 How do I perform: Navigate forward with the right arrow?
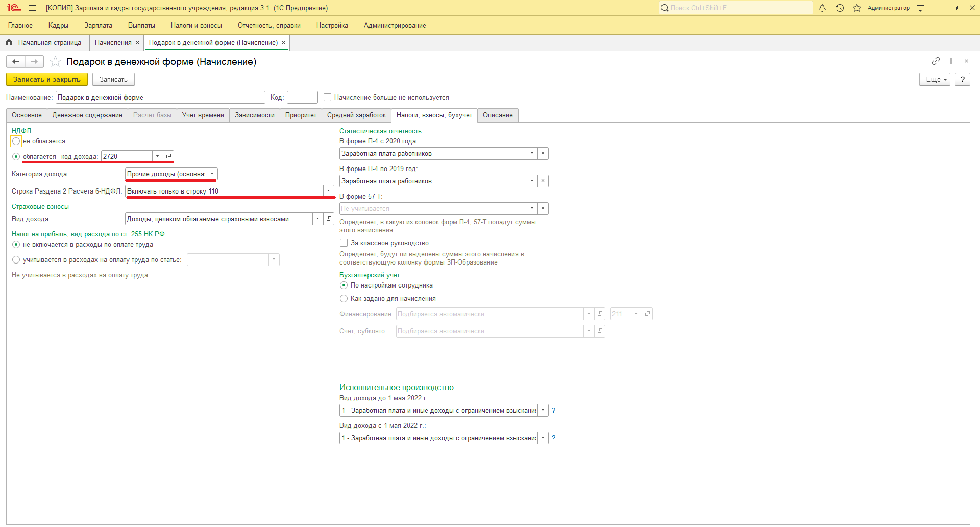click(x=34, y=61)
